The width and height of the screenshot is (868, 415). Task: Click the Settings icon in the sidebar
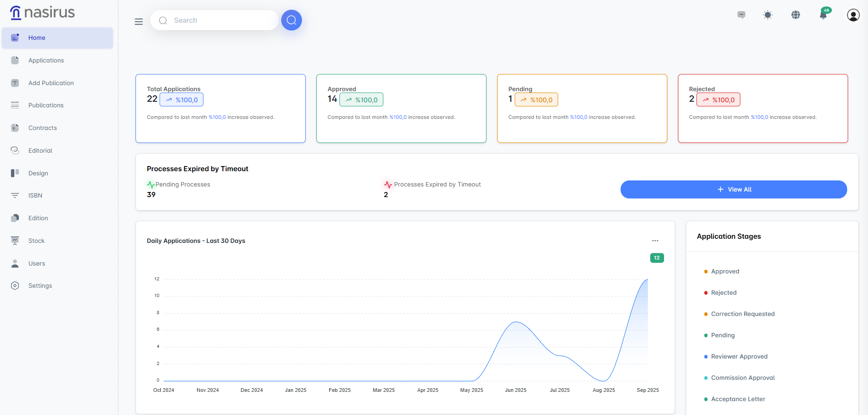[x=15, y=285]
